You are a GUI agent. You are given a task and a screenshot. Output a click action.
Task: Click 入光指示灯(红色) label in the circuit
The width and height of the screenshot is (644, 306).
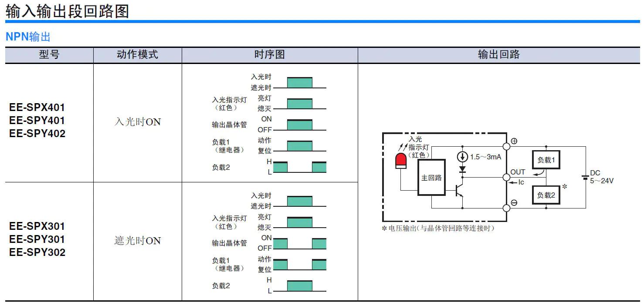pos(419,147)
